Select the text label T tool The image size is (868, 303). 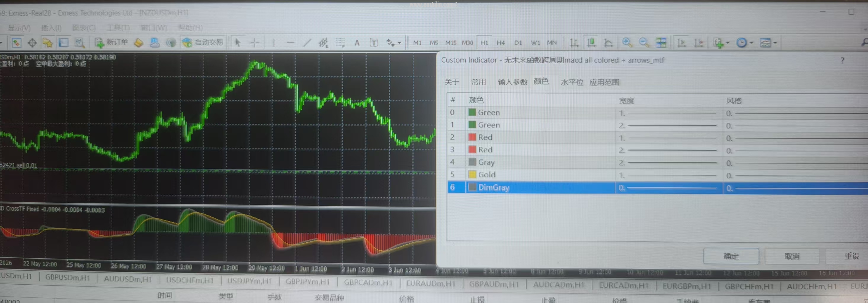374,43
